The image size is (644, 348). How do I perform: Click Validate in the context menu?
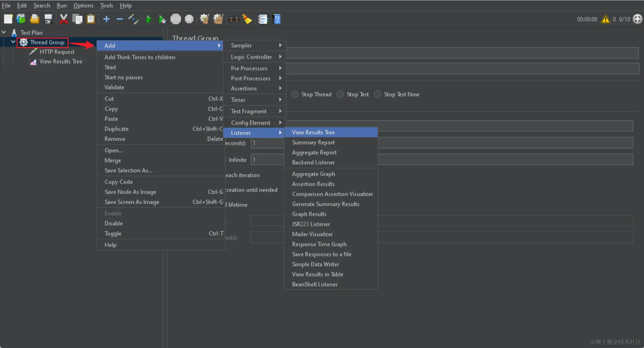click(x=114, y=87)
